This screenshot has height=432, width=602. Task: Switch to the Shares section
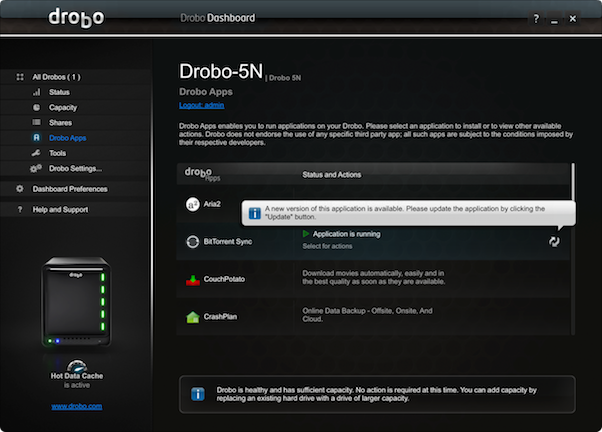tap(60, 122)
